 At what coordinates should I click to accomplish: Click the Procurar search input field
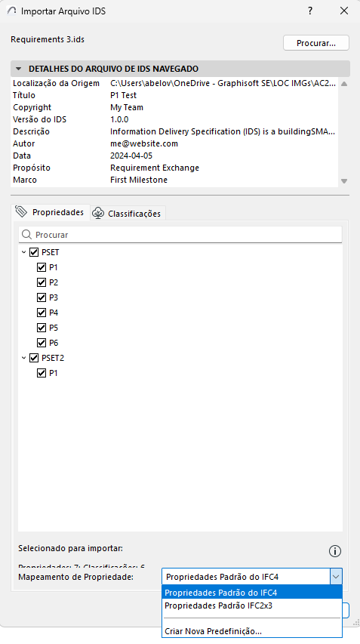pyautogui.click(x=180, y=235)
